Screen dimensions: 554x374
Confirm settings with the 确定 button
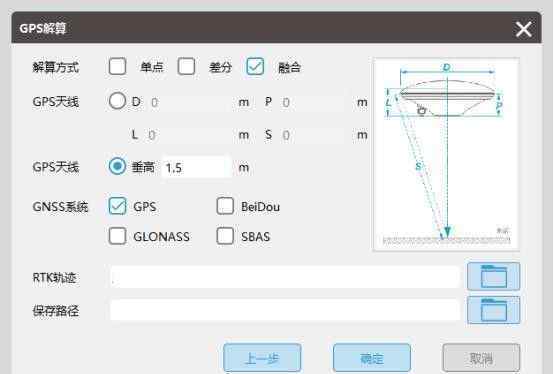[372, 358]
